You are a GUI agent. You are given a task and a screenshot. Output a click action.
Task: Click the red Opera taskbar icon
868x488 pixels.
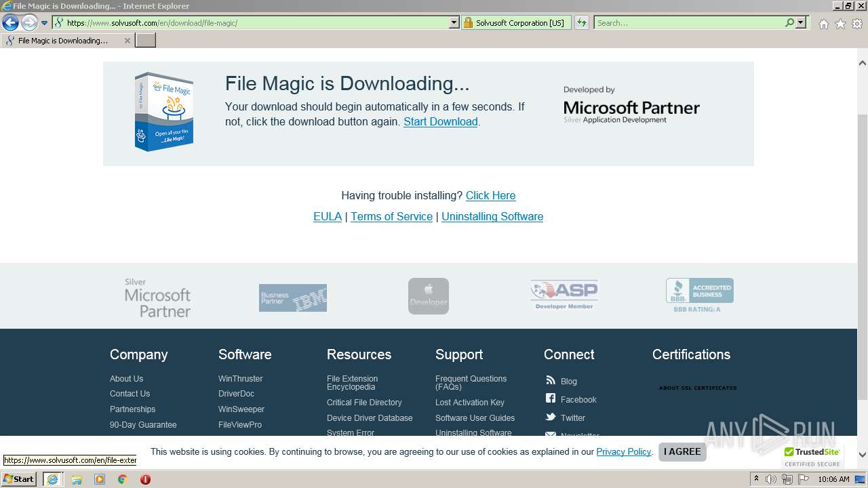tap(145, 479)
